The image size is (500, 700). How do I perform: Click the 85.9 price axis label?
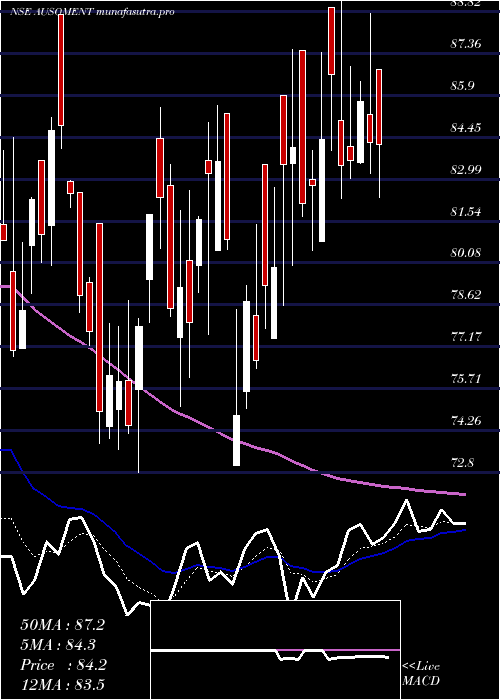click(462, 86)
